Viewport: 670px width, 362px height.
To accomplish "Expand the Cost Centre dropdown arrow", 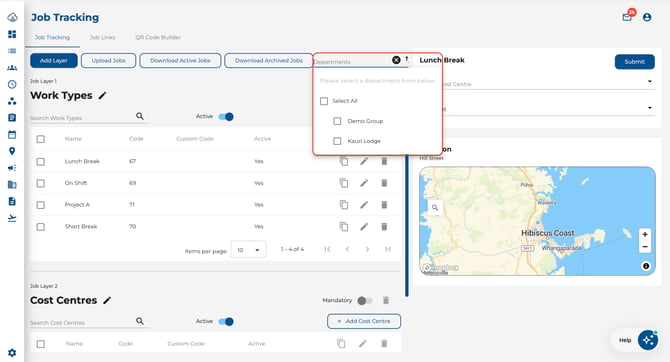I will (x=649, y=81).
